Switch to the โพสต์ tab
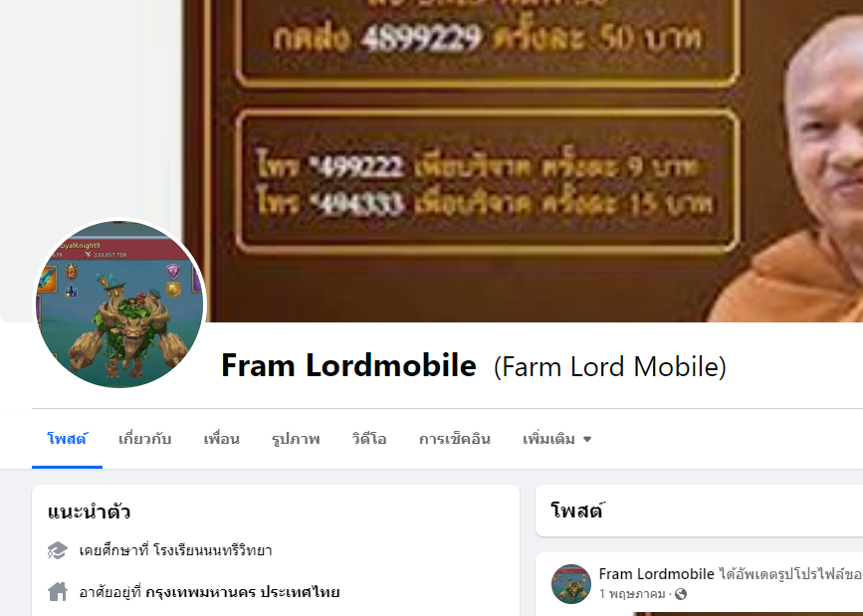863x616 pixels. pyautogui.click(x=67, y=439)
